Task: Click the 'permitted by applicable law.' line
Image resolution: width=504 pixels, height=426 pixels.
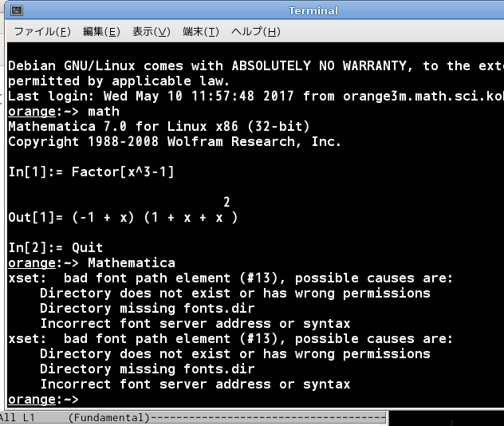Action: click(119, 81)
